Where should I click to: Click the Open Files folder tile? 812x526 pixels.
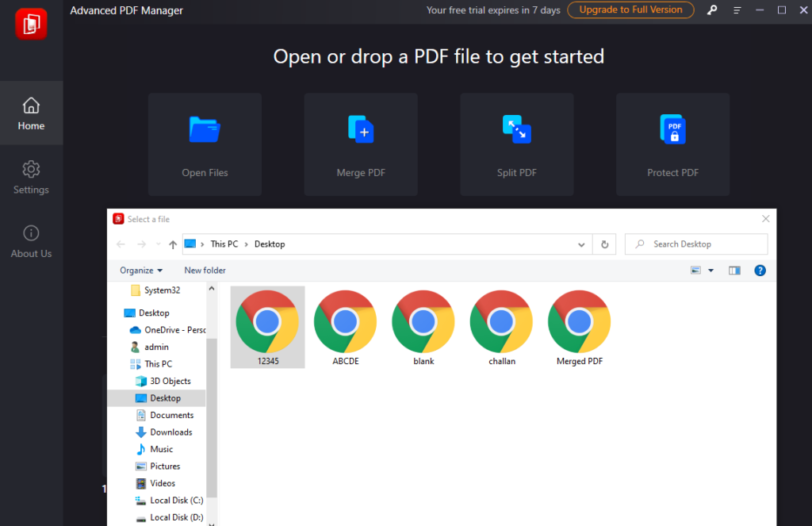[205, 144]
